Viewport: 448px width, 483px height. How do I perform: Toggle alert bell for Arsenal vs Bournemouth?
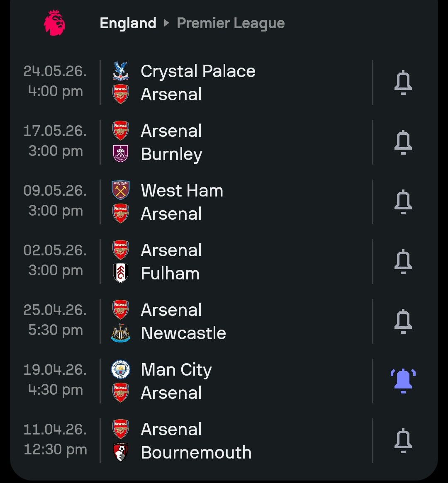click(x=403, y=441)
